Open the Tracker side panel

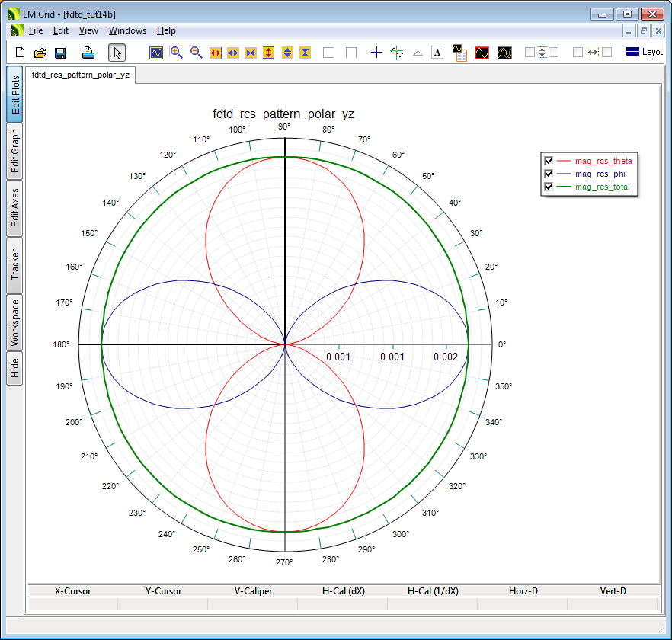[x=14, y=264]
